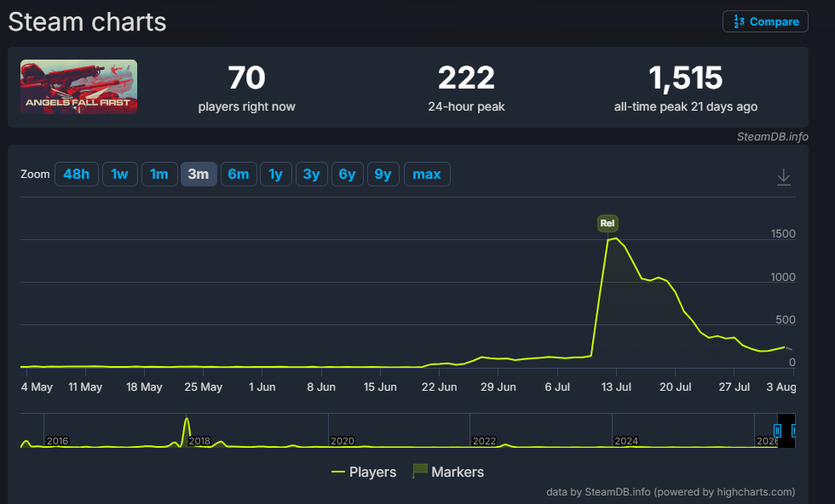
Task: Click the 13 Jul axis label
Action: 616,387
